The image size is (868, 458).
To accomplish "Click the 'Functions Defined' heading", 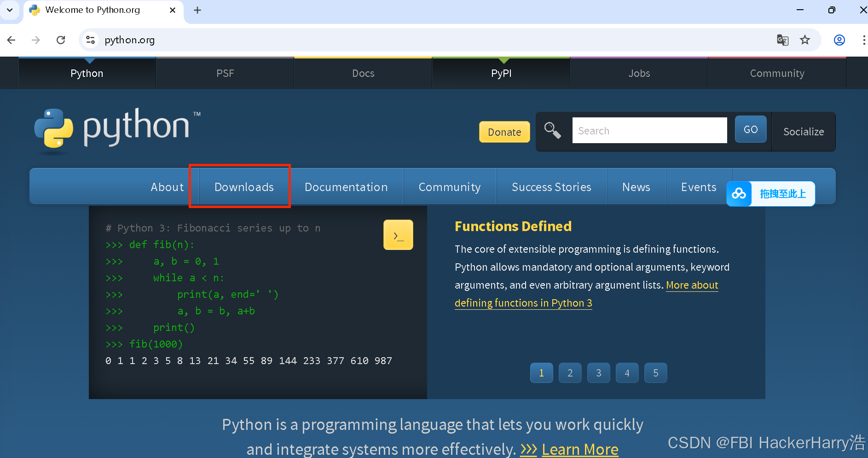I will 513,226.
